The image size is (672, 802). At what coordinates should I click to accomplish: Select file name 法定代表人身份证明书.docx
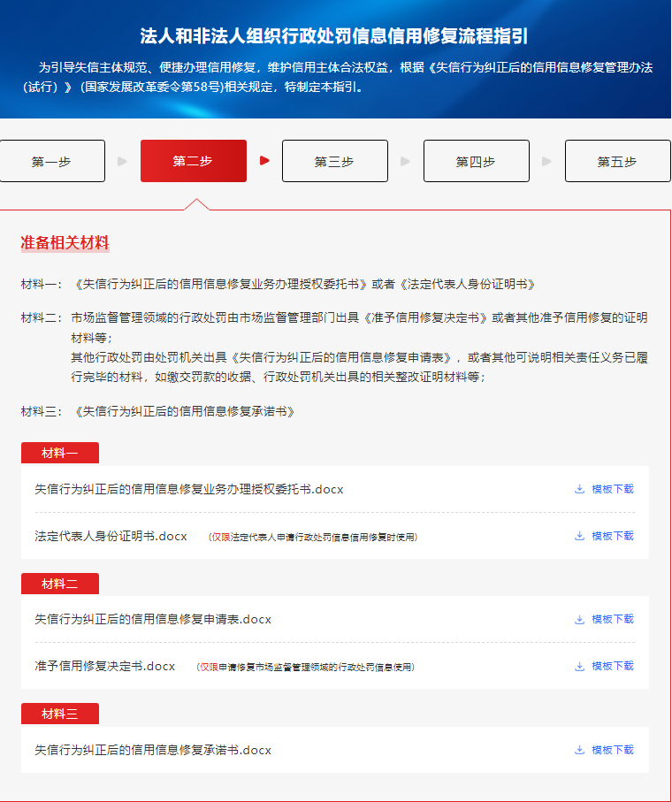(111, 536)
